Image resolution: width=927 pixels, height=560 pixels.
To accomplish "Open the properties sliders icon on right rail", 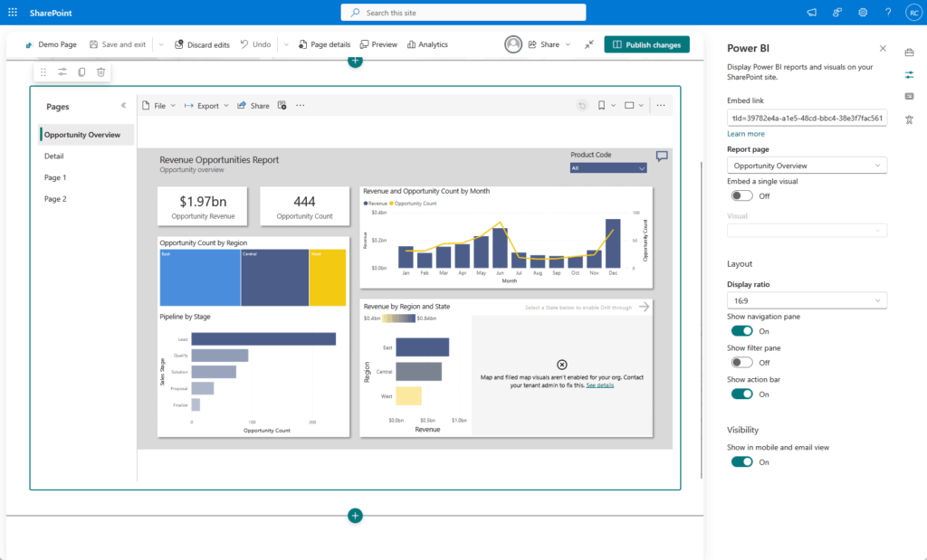I will [909, 74].
